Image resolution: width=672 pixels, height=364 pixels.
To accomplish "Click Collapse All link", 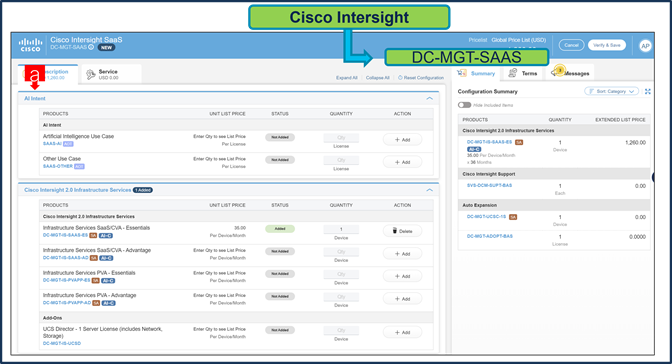I will click(x=378, y=78).
